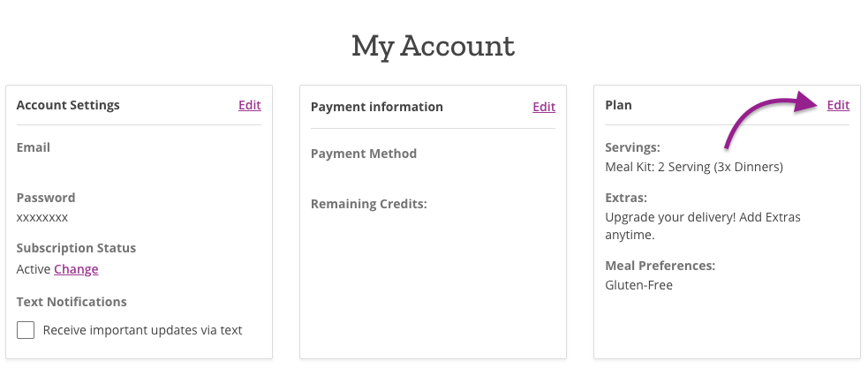The width and height of the screenshot is (868, 368).
Task: Click the Remaining Credits label
Action: pyautogui.click(x=369, y=204)
